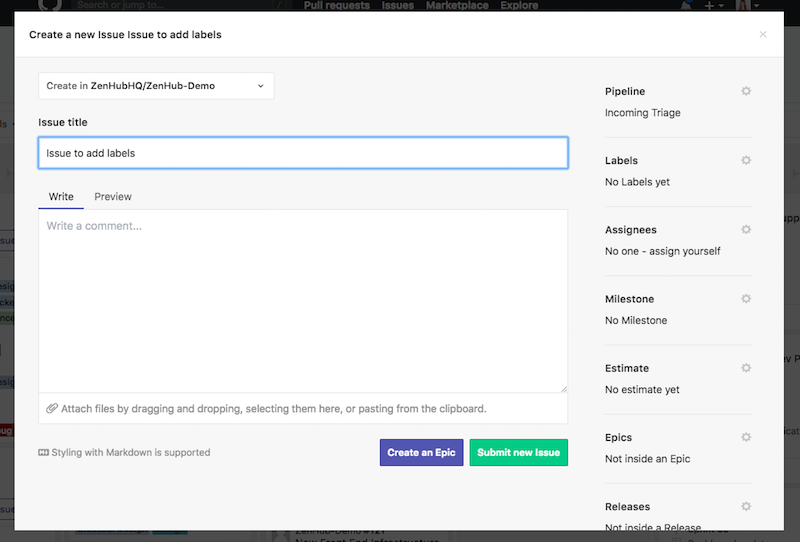Open the Releases gear settings

746,506
